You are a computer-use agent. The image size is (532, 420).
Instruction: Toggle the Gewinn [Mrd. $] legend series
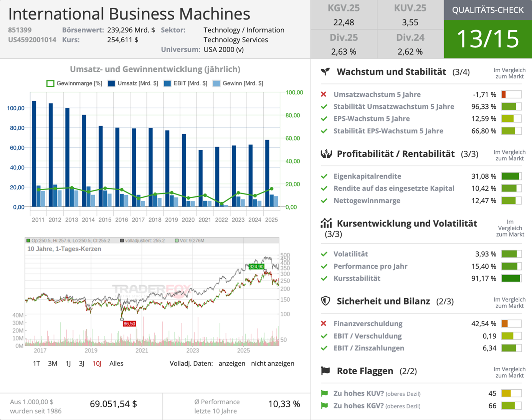click(238, 83)
